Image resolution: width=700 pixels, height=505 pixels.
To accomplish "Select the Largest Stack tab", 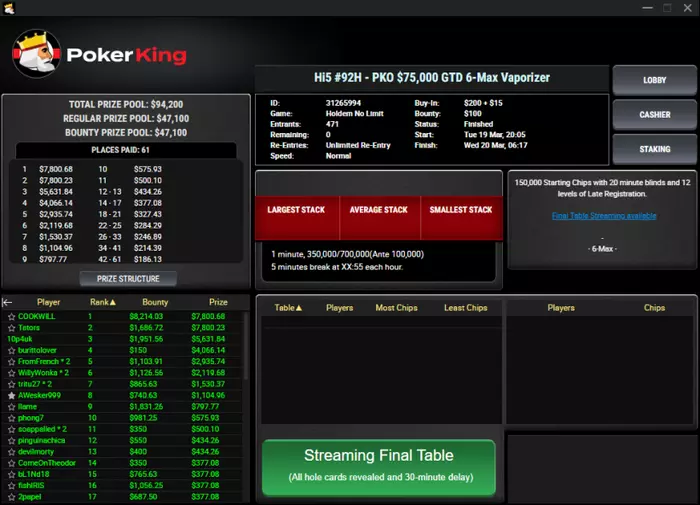I will (x=296, y=218).
